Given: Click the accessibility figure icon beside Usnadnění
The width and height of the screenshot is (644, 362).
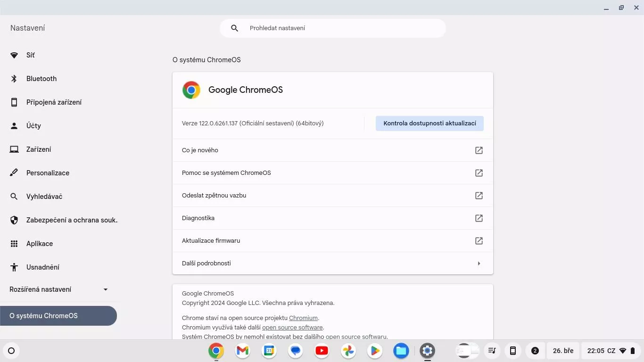Looking at the screenshot, I should [14, 267].
